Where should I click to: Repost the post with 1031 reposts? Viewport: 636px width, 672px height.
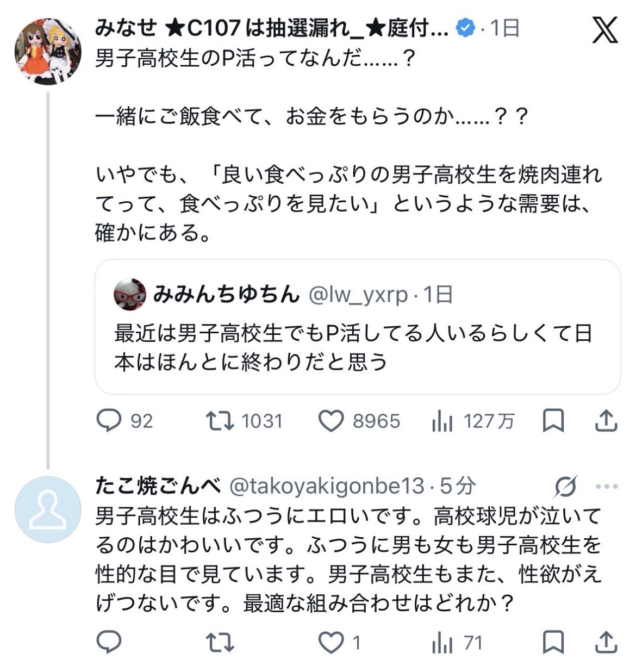pyautogui.click(x=220, y=421)
